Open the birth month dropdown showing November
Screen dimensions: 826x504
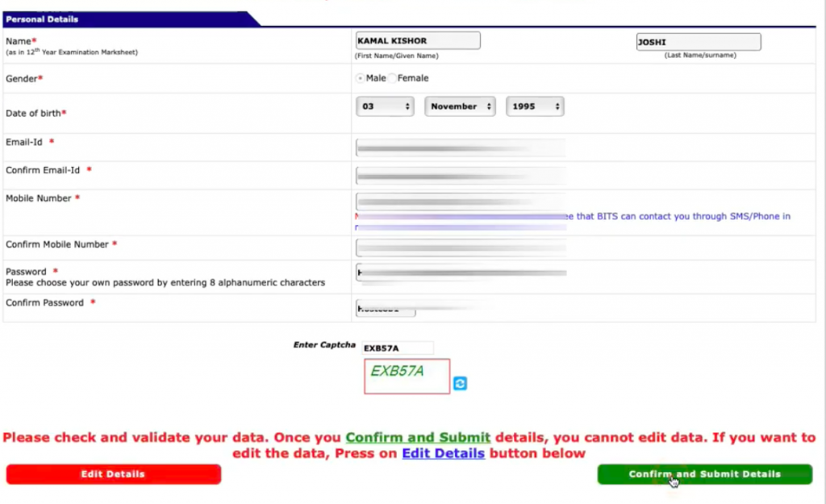tap(460, 105)
